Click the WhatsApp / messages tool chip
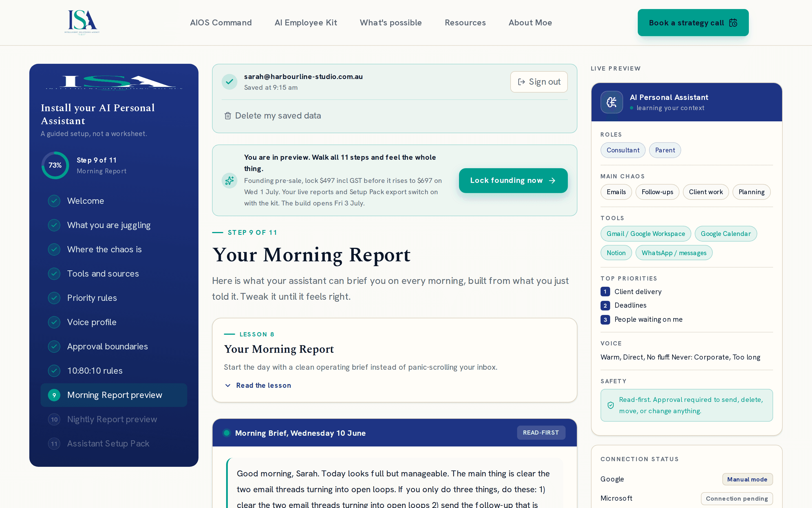This screenshot has height=508, width=812. [674, 253]
